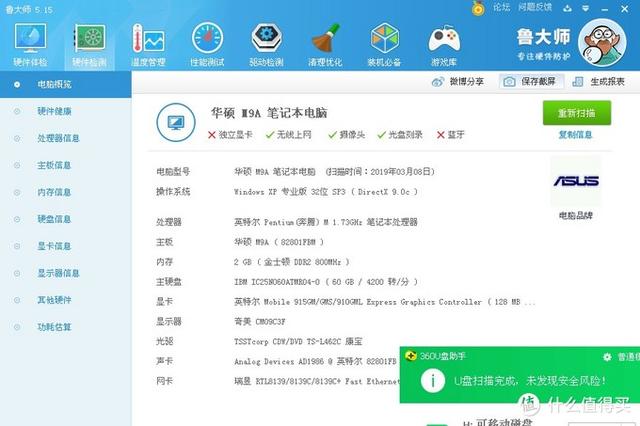Click the info icon in U盘 scan popup
640x426 pixels.
pos(433,381)
